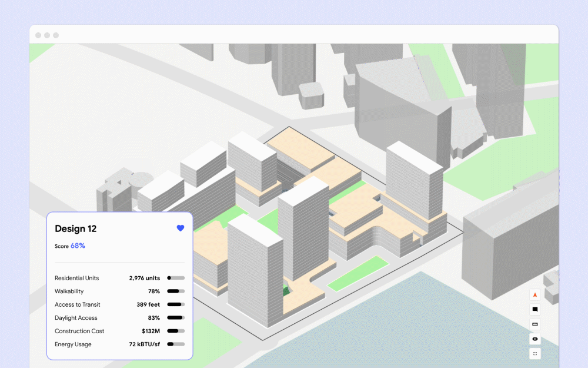Image resolution: width=588 pixels, height=368 pixels.
Task: Click the Access to Transit bar
Action: coord(176,304)
